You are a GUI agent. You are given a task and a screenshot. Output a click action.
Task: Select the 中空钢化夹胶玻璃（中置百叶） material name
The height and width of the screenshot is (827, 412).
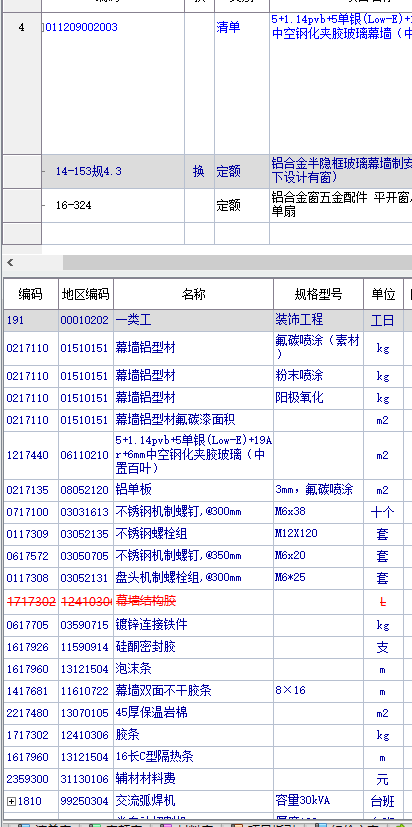[x=193, y=455]
